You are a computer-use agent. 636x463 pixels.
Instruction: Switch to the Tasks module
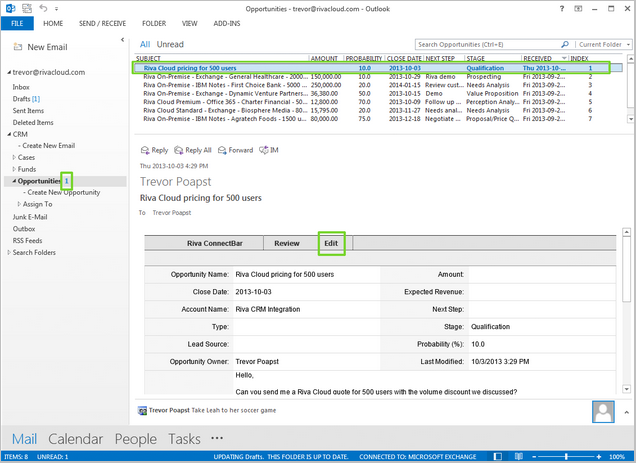tap(184, 439)
